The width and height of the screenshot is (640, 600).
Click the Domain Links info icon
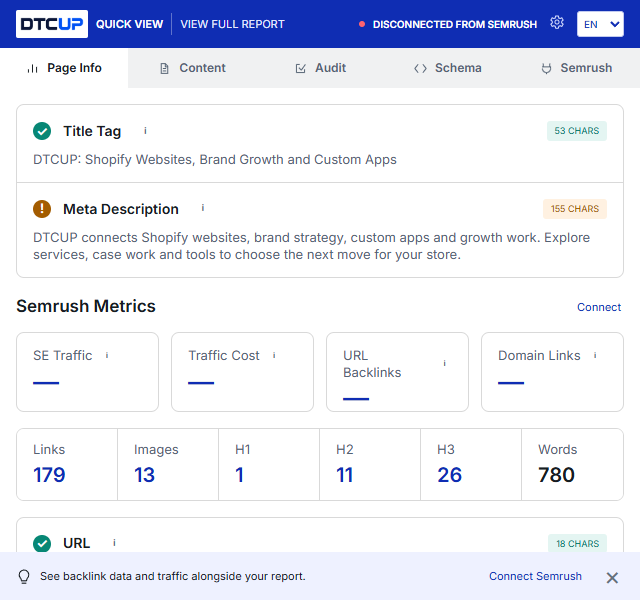pos(595,355)
